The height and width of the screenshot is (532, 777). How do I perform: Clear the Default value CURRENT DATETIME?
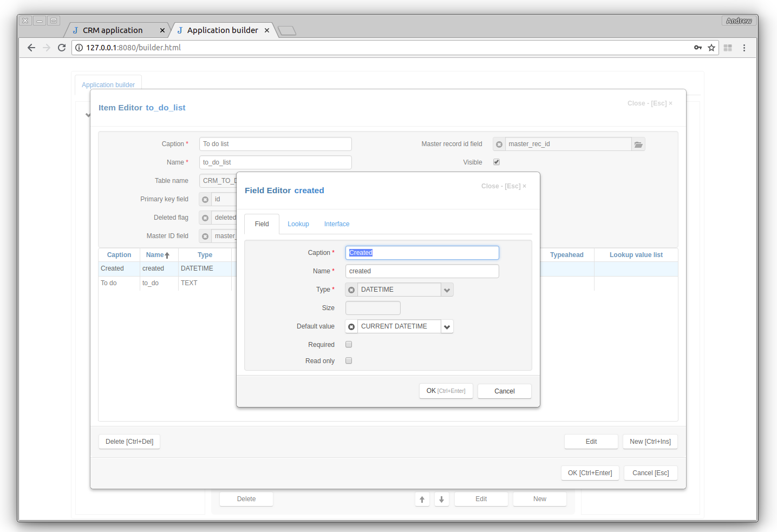[351, 326]
